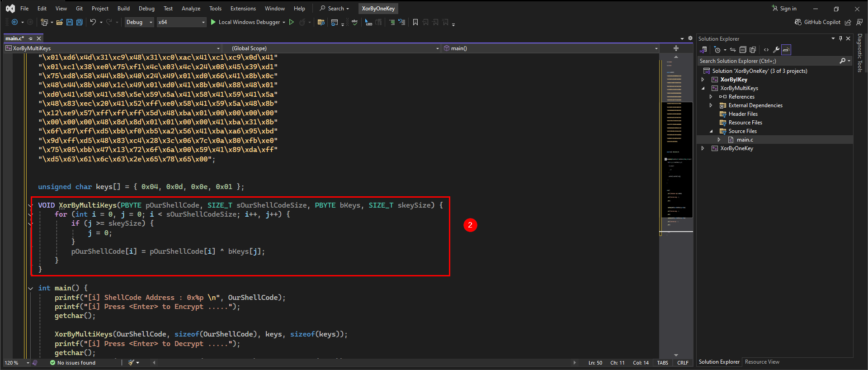Open the 120 % zoom level dropdown
This screenshot has width=868, height=370.
click(28, 363)
